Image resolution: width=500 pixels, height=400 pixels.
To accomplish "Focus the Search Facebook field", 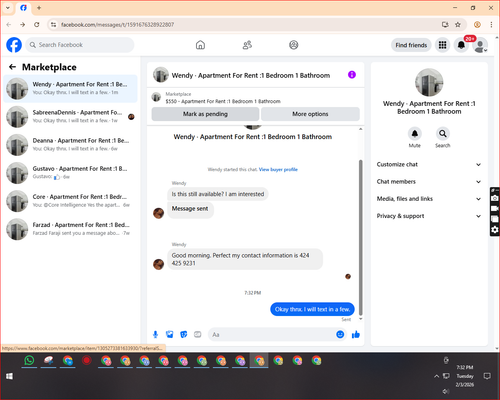I will (x=80, y=45).
